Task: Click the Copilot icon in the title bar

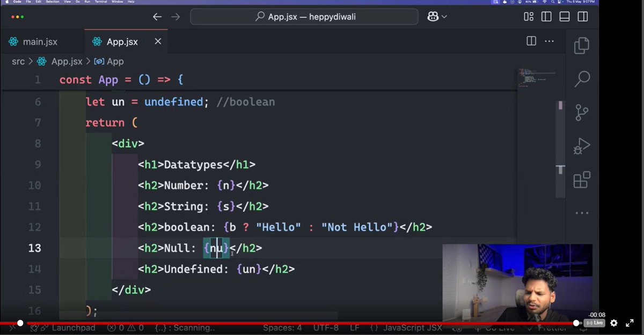Action: (433, 17)
